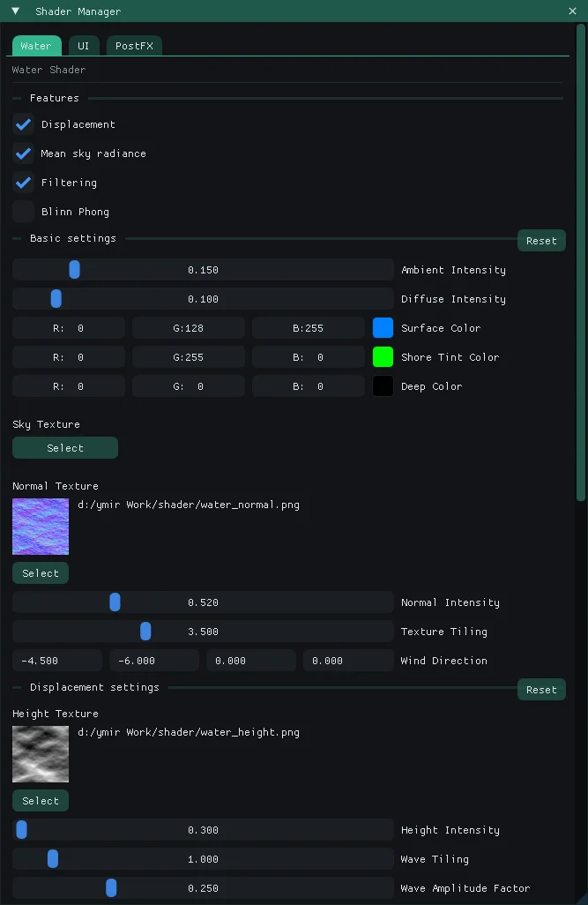This screenshot has height=905, width=588.
Task: Reset the Basic settings values
Action: (540, 240)
